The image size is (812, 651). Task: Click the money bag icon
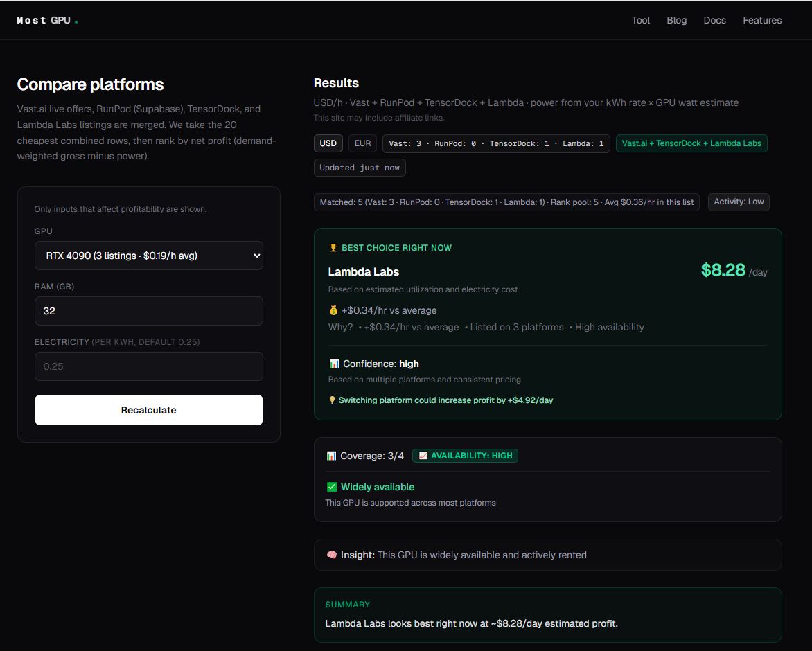pyautogui.click(x=333, y=310)
